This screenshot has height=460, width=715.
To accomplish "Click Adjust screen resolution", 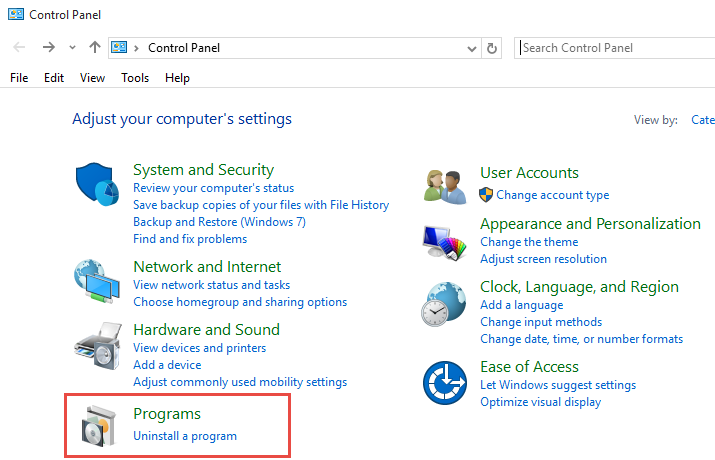I will [x=543, y=259].
